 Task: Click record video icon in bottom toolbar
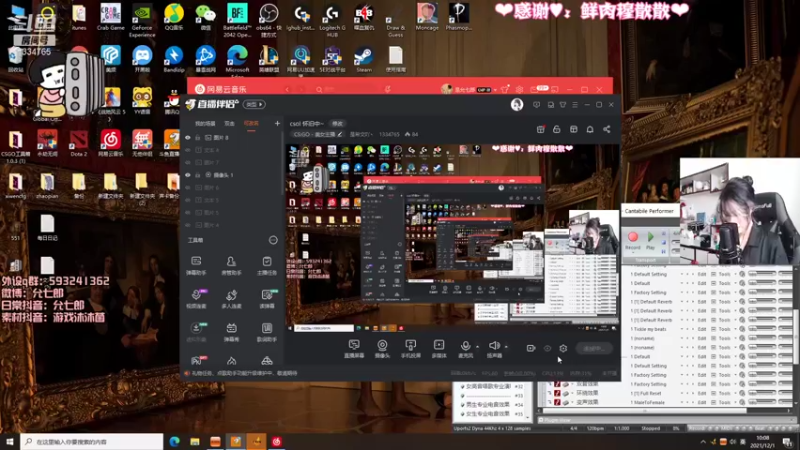(x=531, y=348)
